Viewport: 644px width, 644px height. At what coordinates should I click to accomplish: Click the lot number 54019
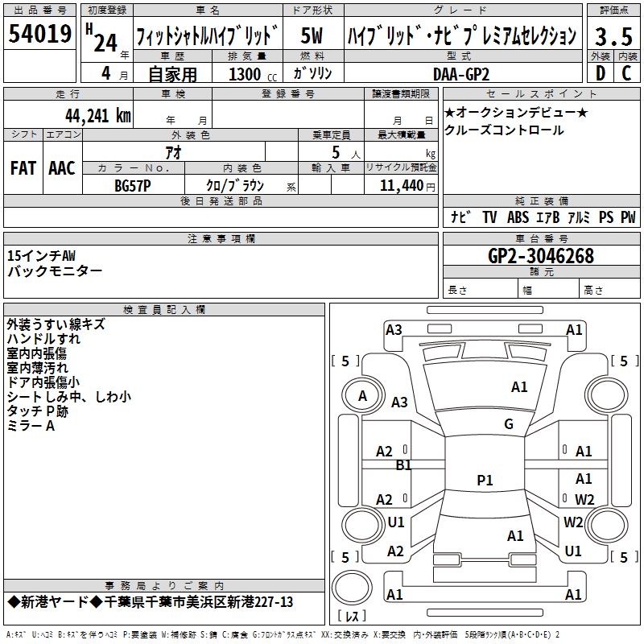click(x=39, y=35)
